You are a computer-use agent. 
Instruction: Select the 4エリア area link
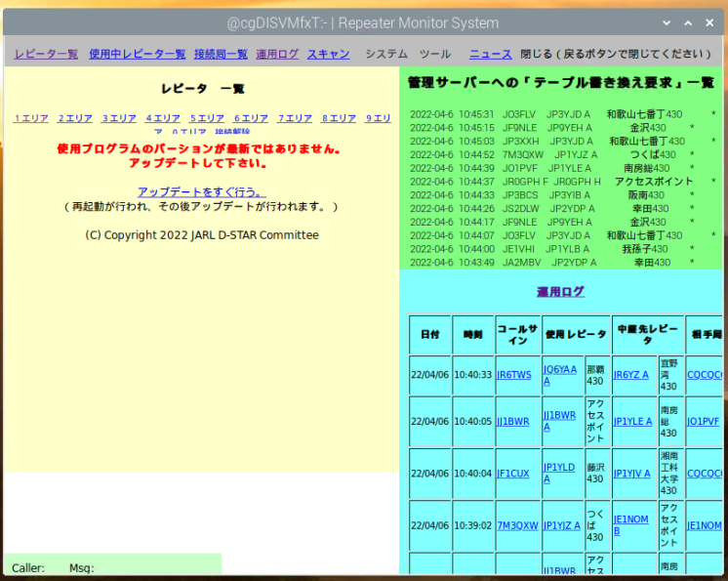pos(163,118)
